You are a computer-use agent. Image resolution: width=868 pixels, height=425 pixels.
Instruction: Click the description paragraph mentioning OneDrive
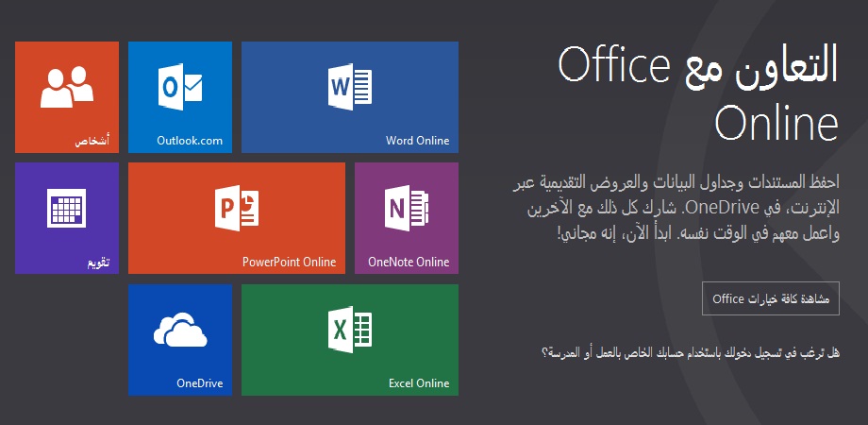[x=676, y=209]
